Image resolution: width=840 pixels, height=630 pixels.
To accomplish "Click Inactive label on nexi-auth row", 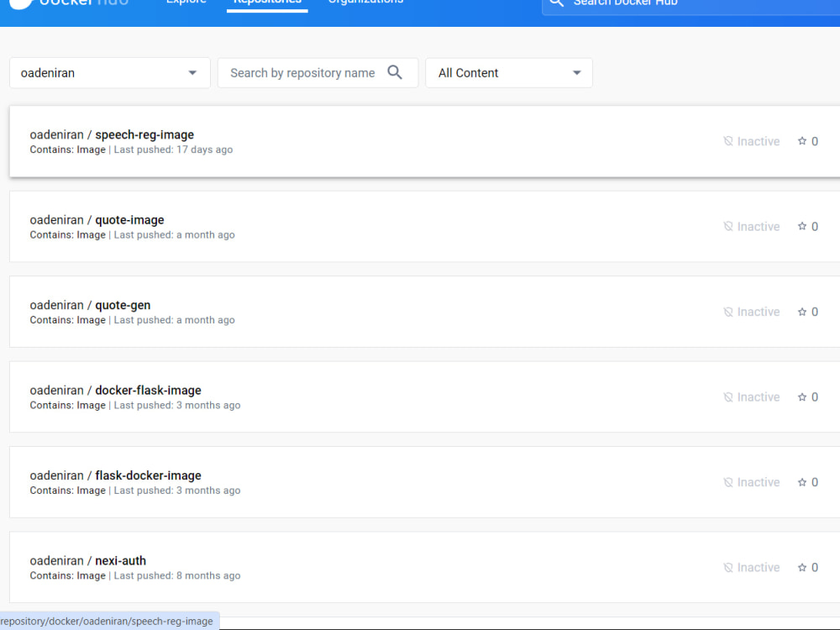I will click(x=758, y=567).
